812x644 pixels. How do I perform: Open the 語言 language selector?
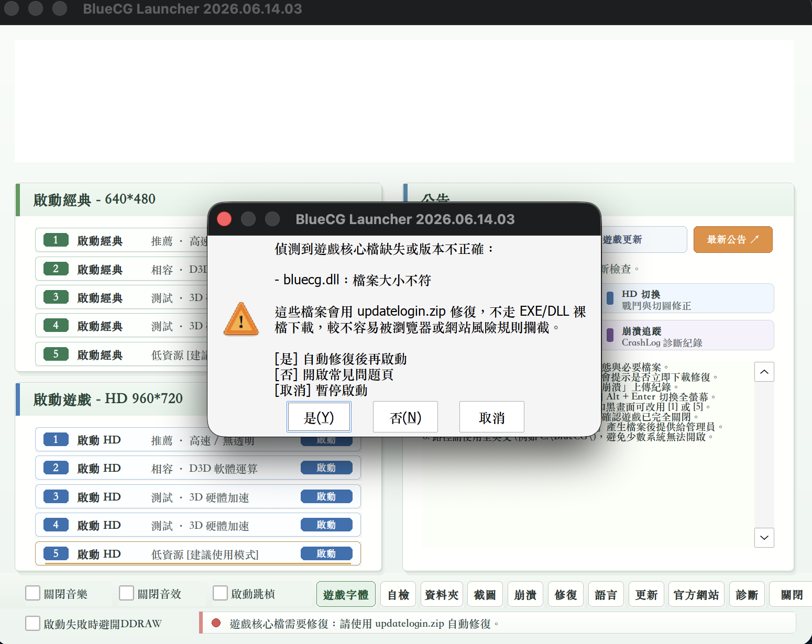tap(606, 594)
